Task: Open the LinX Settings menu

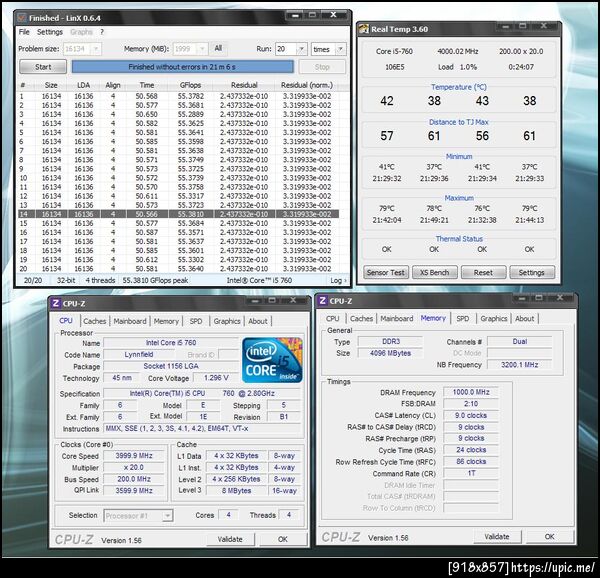Action: point(50,32)
